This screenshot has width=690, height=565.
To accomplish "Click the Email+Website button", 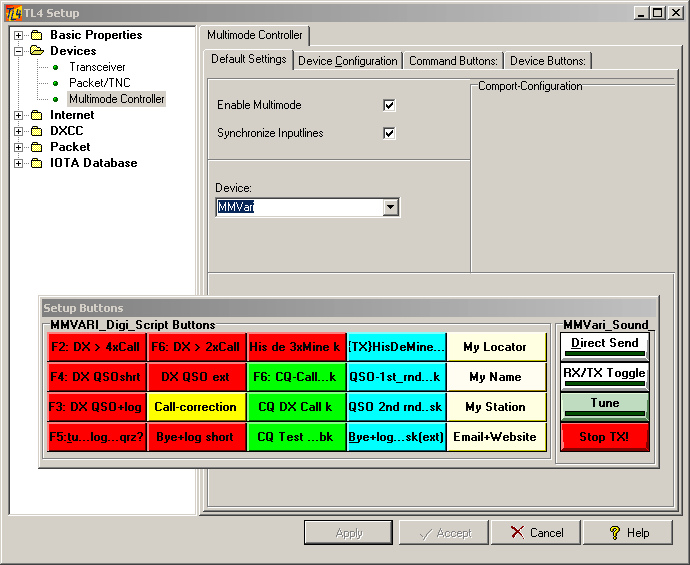I will 496,437.
